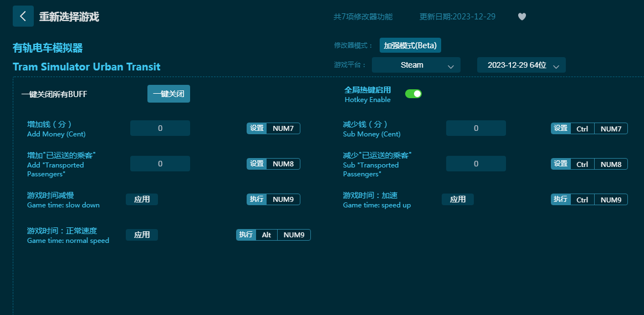The width and height of the screenshot is (644, 315).
Task: Focus the Add Transported Passengers value field
Action: pyautogui.click(x=160, y=164)
